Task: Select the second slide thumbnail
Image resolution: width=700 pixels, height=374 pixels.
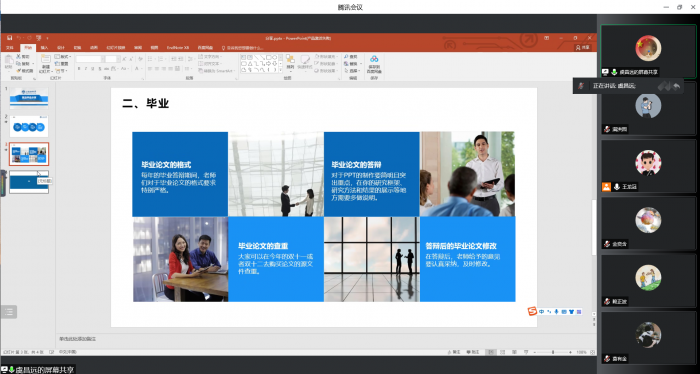Action: tap(29, 126)
